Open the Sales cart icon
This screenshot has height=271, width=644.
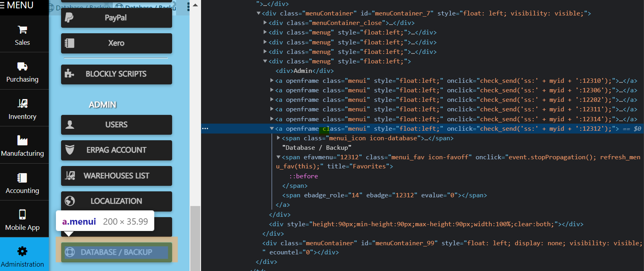click(23, 30)
